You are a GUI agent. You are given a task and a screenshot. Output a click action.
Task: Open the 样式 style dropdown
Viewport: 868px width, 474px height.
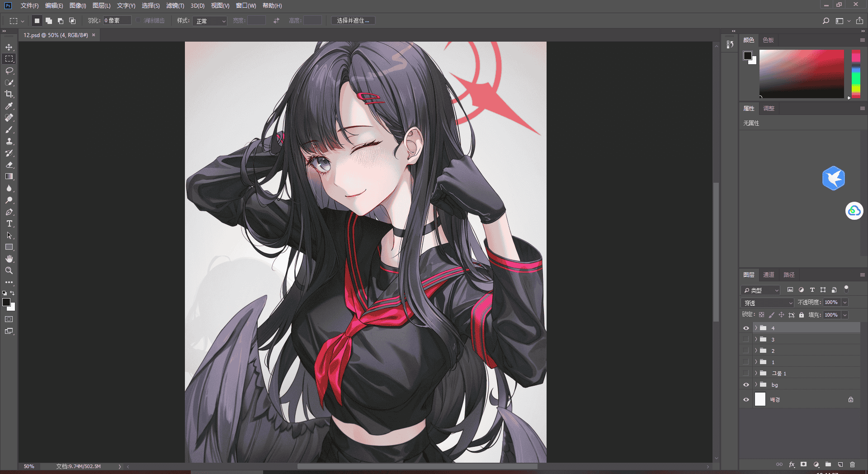point(210,21)
